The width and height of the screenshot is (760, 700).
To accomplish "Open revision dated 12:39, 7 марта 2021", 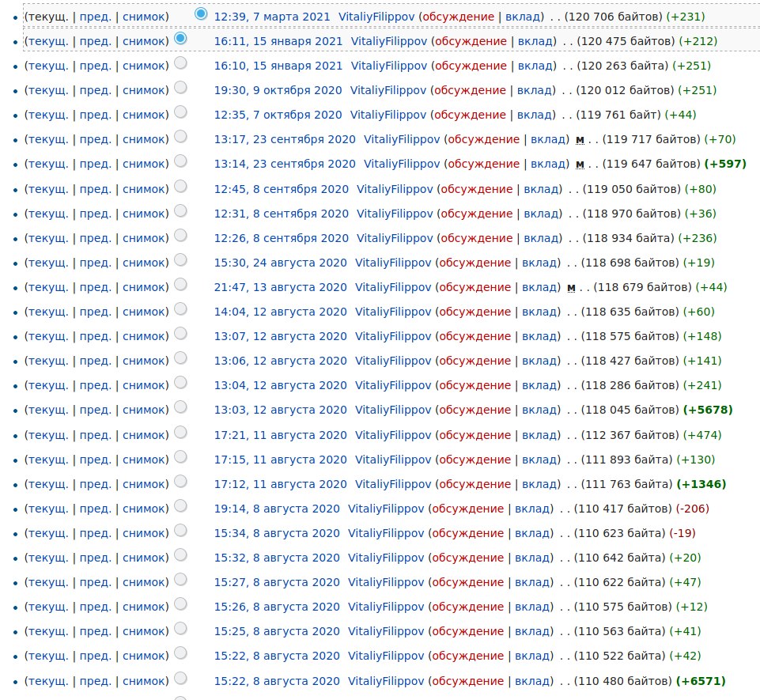I will (272, 17).
